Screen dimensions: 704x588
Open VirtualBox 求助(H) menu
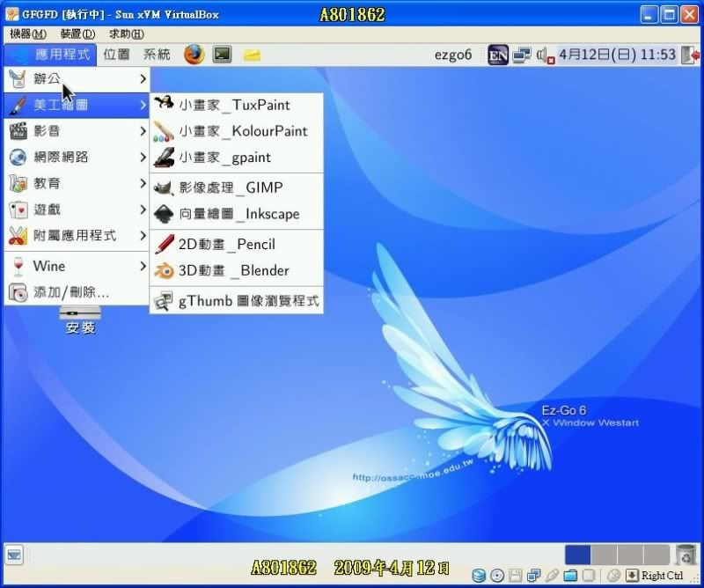(127, 33)
